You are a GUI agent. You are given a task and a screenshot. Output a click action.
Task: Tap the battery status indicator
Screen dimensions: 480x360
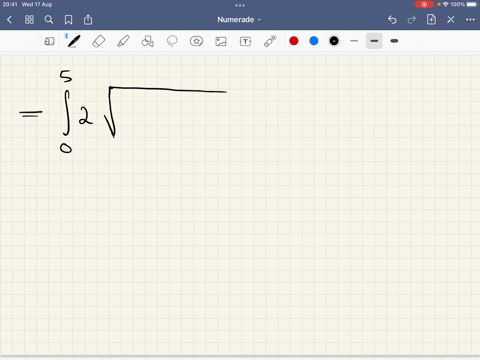tap(472, 4)
